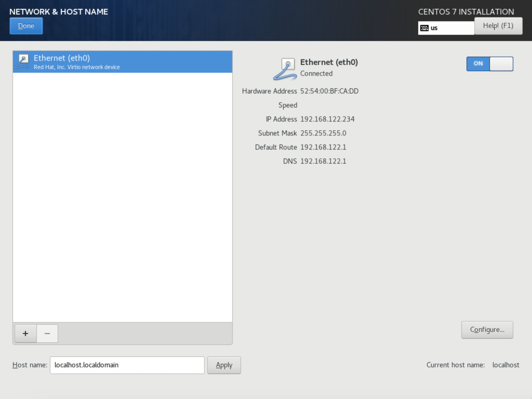Image resolution: width=532 pixels, height=399 pixels.
Task: Click the keyboard layout icon
Action: [x=424, y=28]
